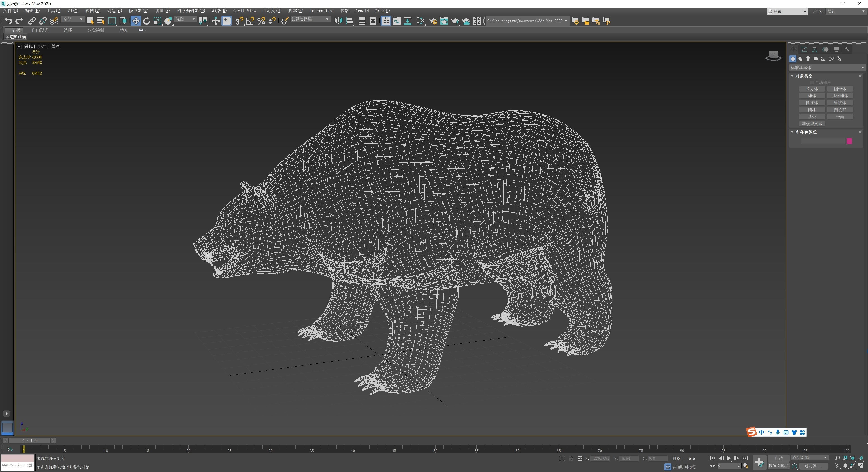
Task: Click the Mirror tool icon
Action: click(x=338, y=21)
